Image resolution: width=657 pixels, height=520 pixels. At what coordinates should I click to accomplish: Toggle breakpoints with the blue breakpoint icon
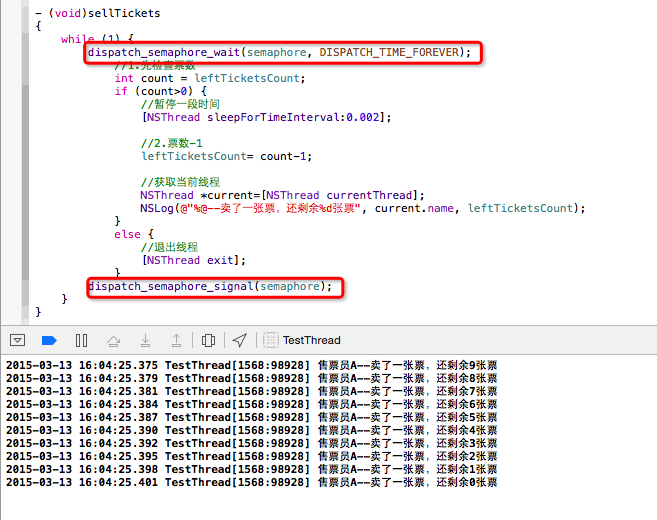pyautogui.click(x=49, y=340)
